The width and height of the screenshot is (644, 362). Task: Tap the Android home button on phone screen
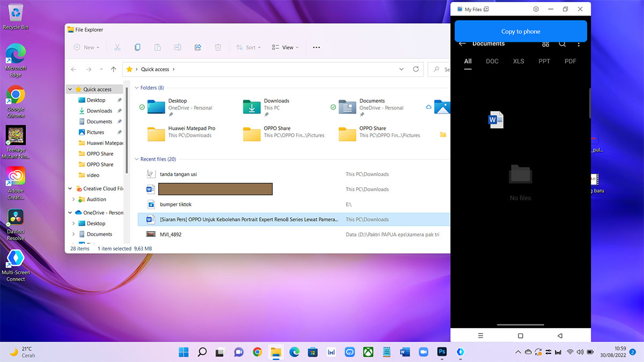point(520,336)
